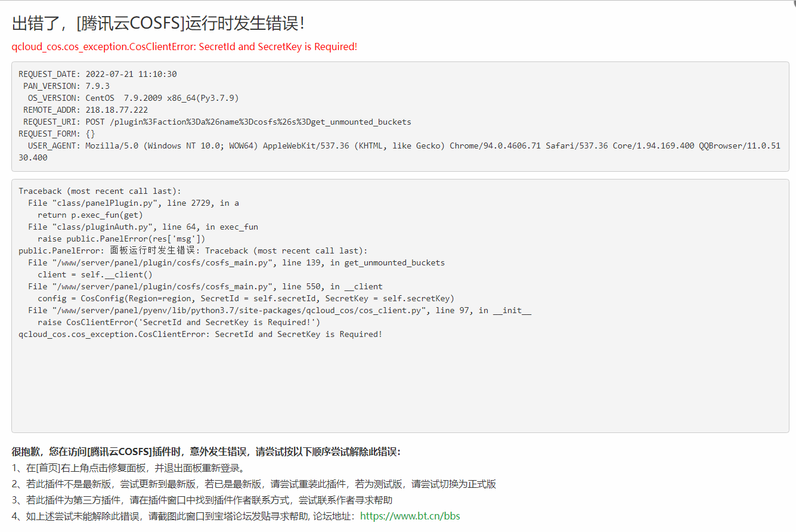Click the Traceback (most recent call last): first line

coord(100,191)
